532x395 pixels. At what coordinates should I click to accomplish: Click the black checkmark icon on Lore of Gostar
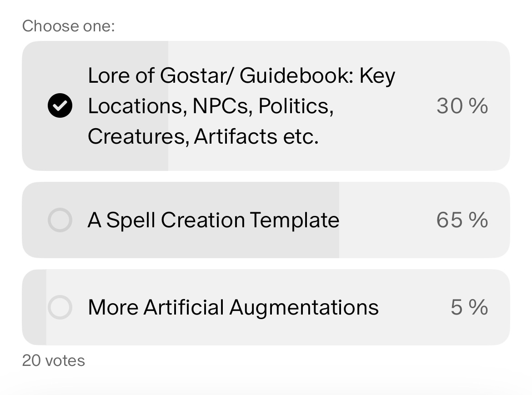pyautogui.click(x=60, y=106)
